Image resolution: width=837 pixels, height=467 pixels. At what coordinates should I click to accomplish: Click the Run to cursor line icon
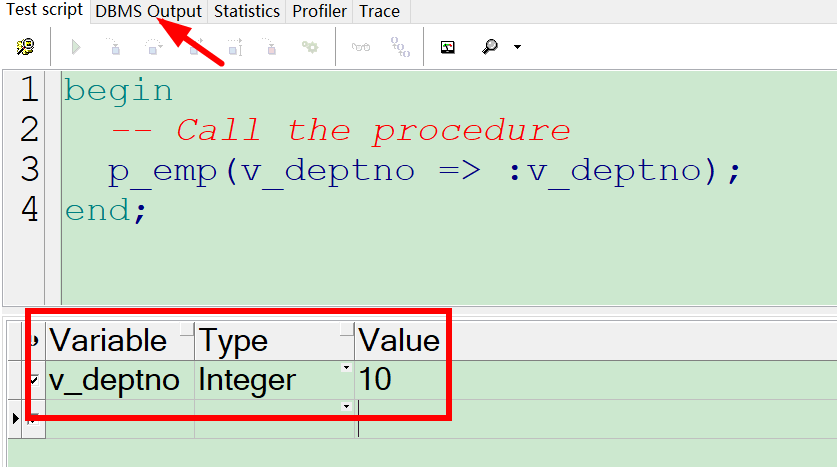(235, 47)
